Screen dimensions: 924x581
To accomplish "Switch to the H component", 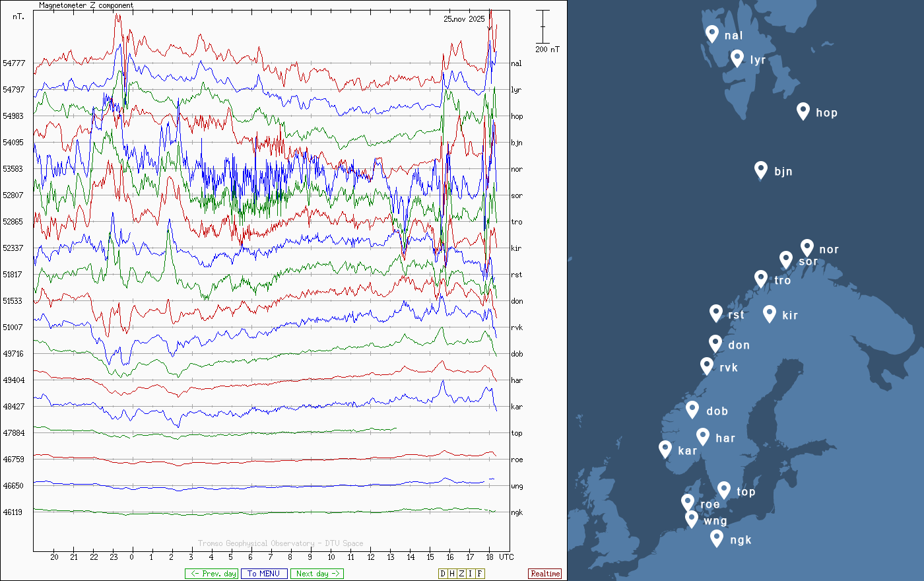I will (452, 574).
